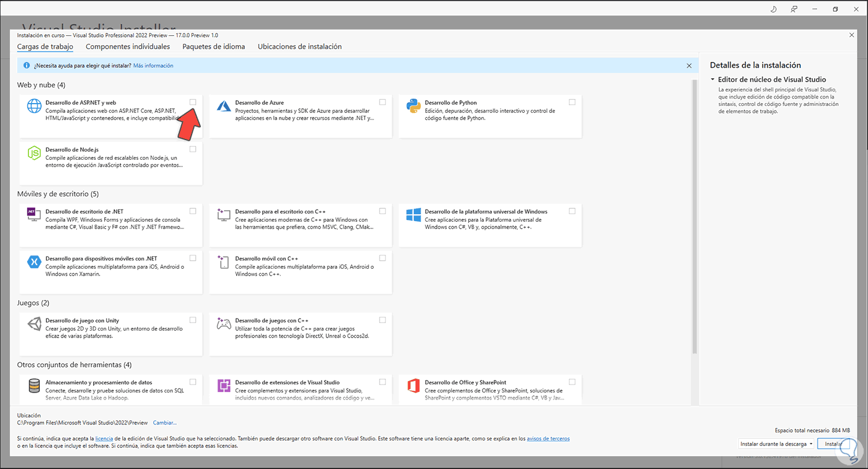Click the Visual Studio extensions icon
Screen dimensions: 868x469
click(224, 386)
